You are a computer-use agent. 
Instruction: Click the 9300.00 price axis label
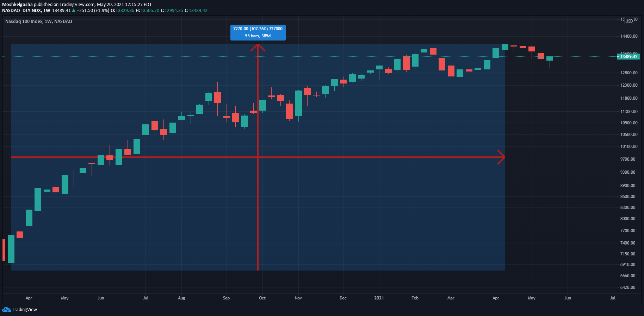(x=628, y=172)
